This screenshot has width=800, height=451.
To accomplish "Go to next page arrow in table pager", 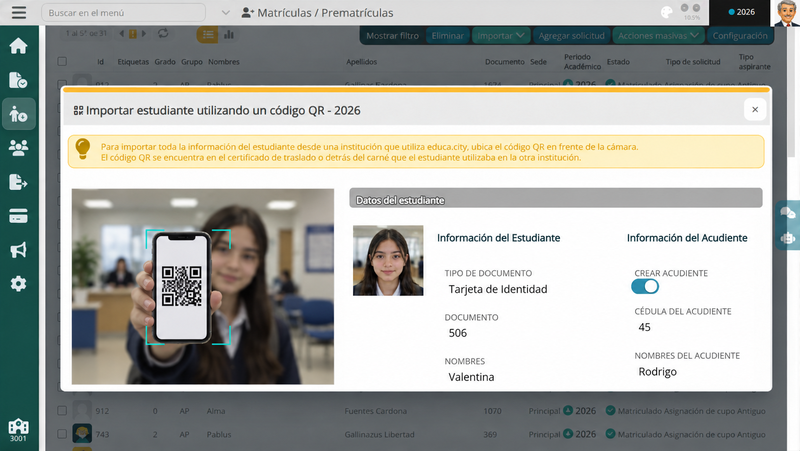I will coord(144,34).
